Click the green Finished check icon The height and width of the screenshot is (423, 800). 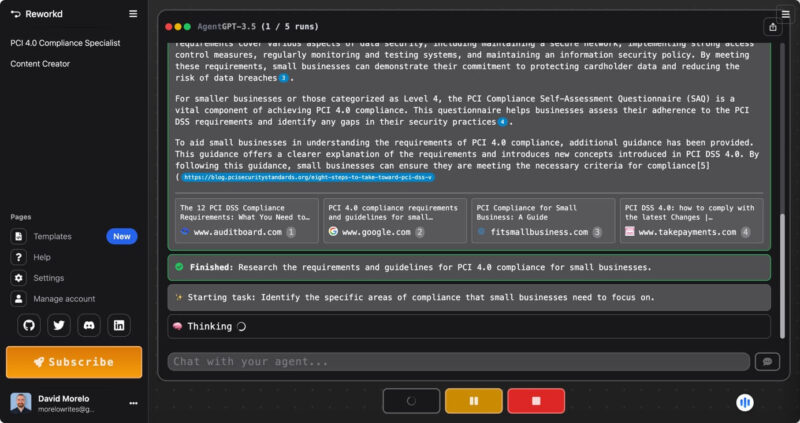pos(179,267)
